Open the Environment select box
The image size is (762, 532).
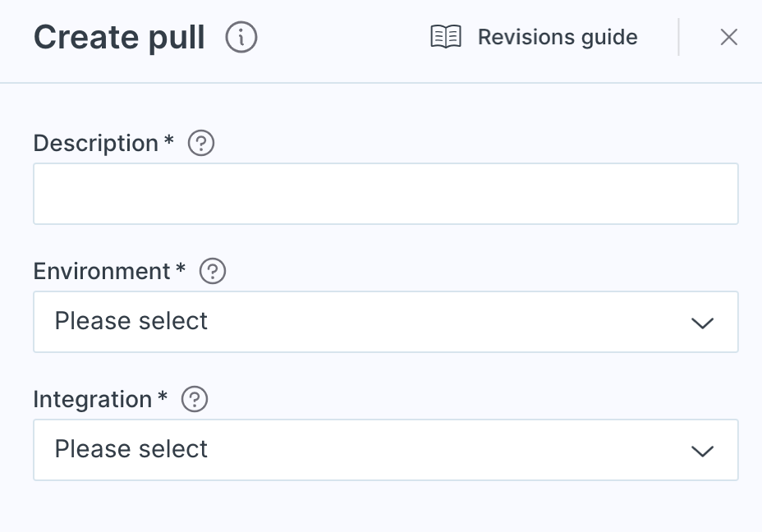click(x=386, y=322)
